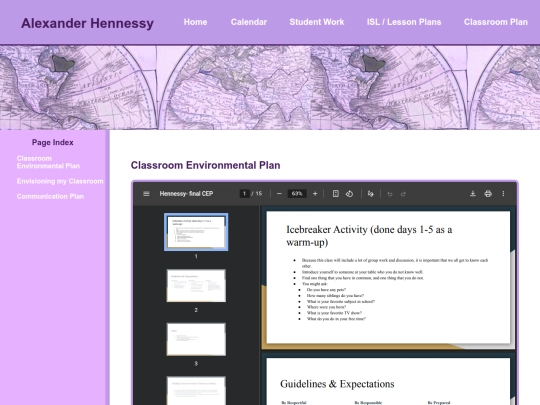Download the Hennessy final CEP PDF
Viewport: 540px width, 405px height.
[x=473, y=194]
